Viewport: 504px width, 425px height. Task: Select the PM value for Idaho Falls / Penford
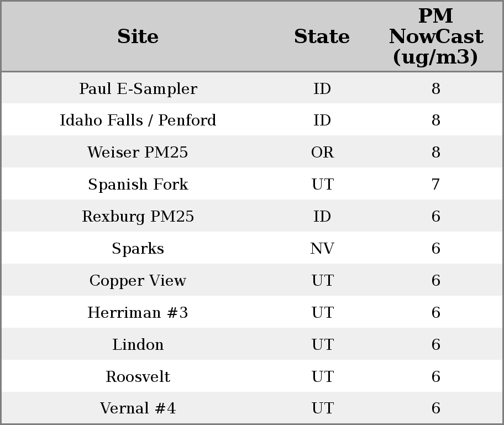coord(435,120)
